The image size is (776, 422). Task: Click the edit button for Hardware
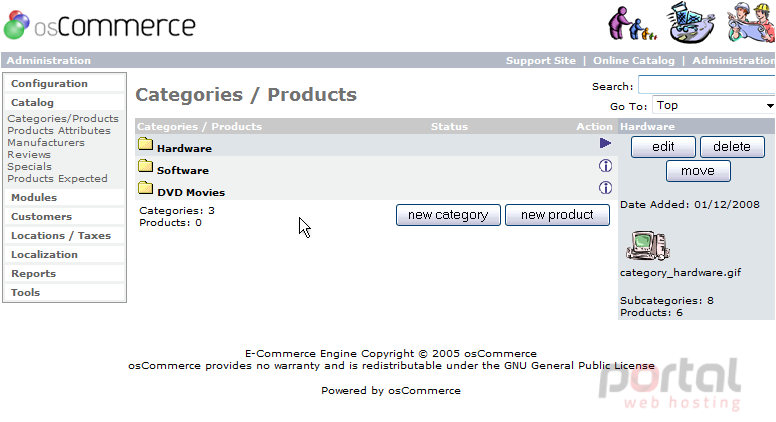coord(663,147)
